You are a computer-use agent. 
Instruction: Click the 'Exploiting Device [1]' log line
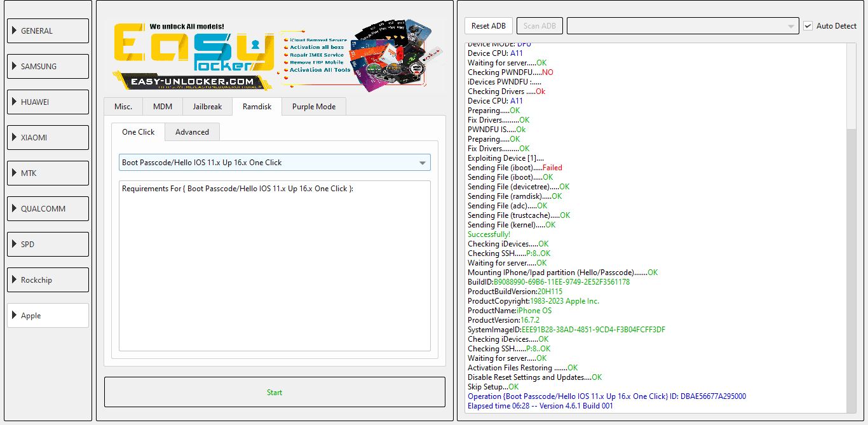[506, 158]
